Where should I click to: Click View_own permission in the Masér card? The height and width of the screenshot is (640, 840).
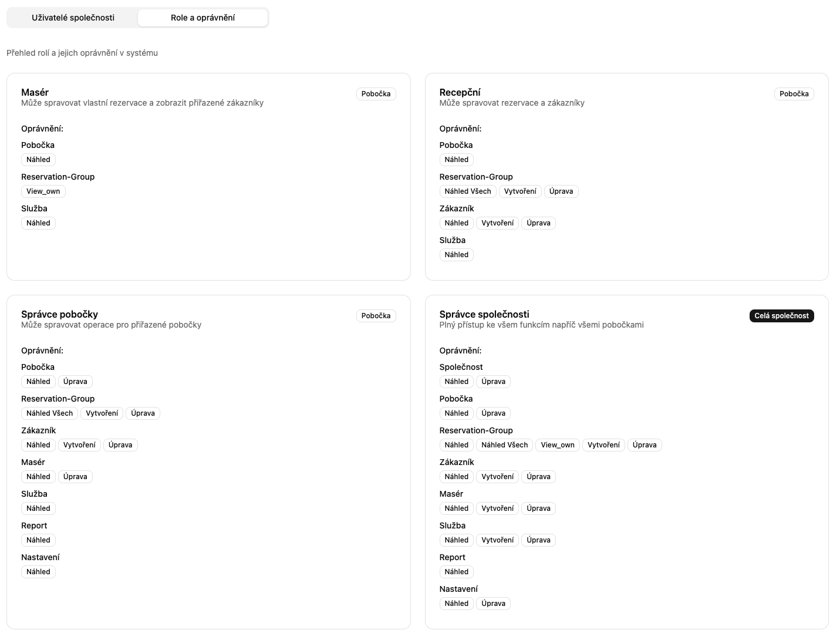pyautogui.click(x=43, y=191)
